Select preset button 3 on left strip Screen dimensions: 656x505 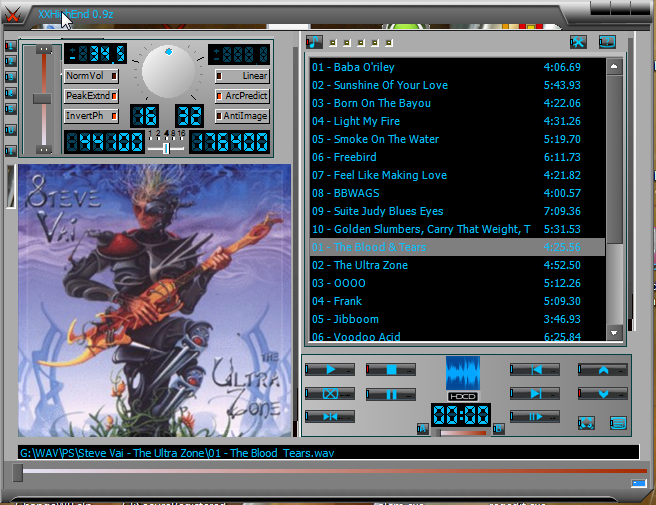point(10,77)
